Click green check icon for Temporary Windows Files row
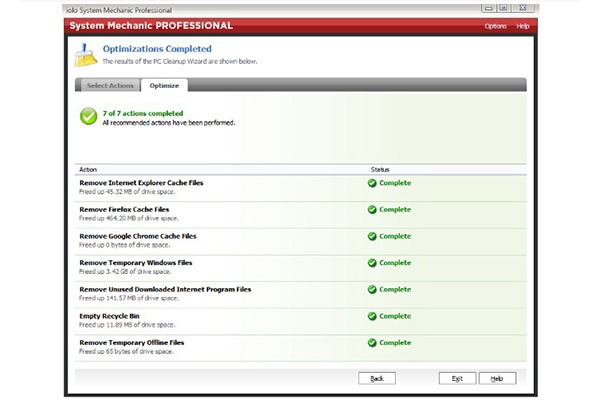The width and height of the screenshot is (600, 400). click(372, 263)
